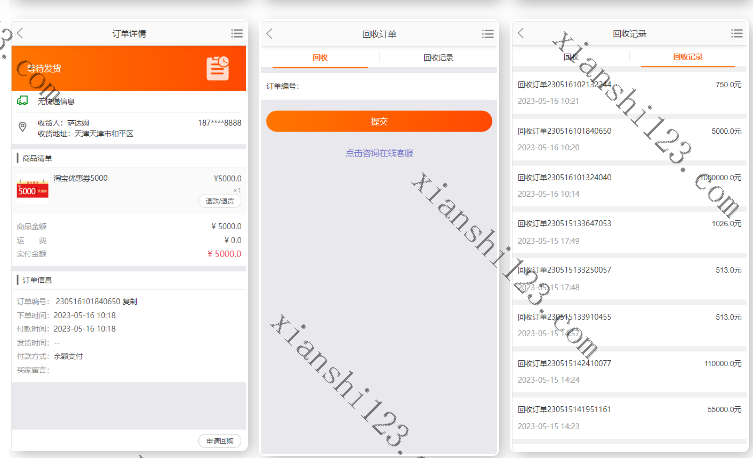
Task: Switch to 回收记录 tab on 回收订单 screen
Action: coord(438,58)
